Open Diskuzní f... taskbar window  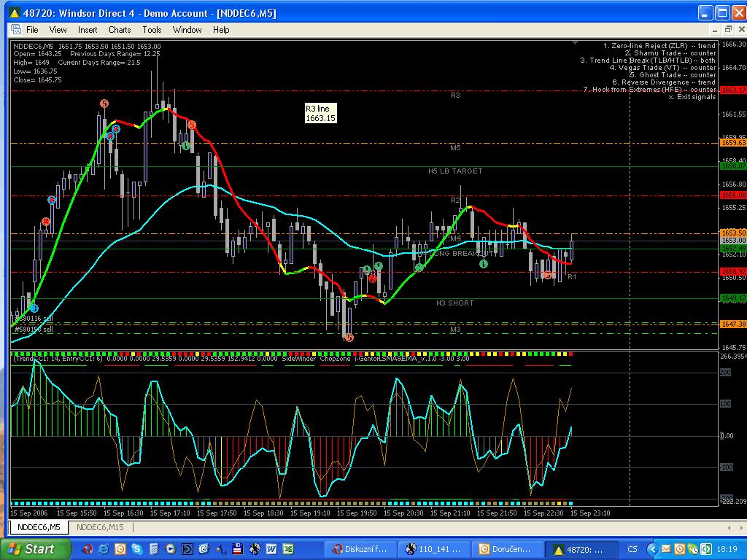[x=360, y=549]
